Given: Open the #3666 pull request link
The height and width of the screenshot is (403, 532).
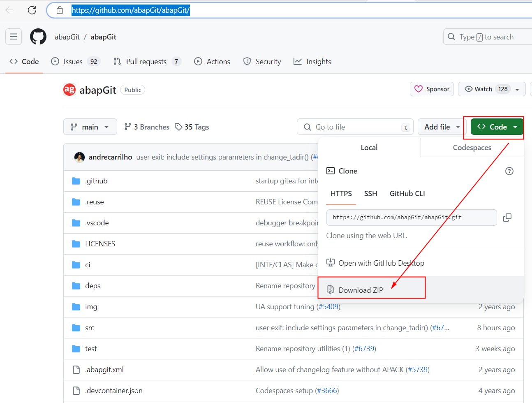Looking at the screenshot, I should [327, 391].
